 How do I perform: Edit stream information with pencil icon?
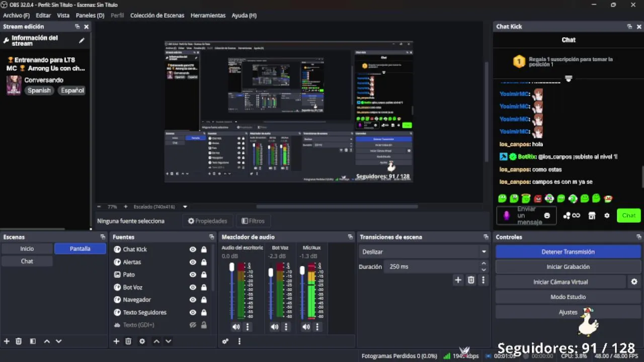pos(82,41)
